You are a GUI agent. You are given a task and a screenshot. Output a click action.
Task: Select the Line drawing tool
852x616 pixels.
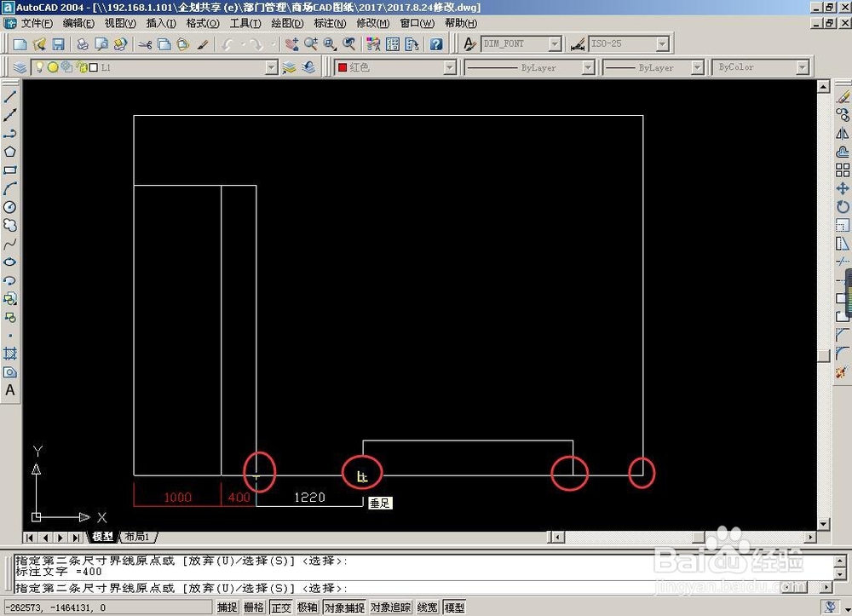(9, 96)
